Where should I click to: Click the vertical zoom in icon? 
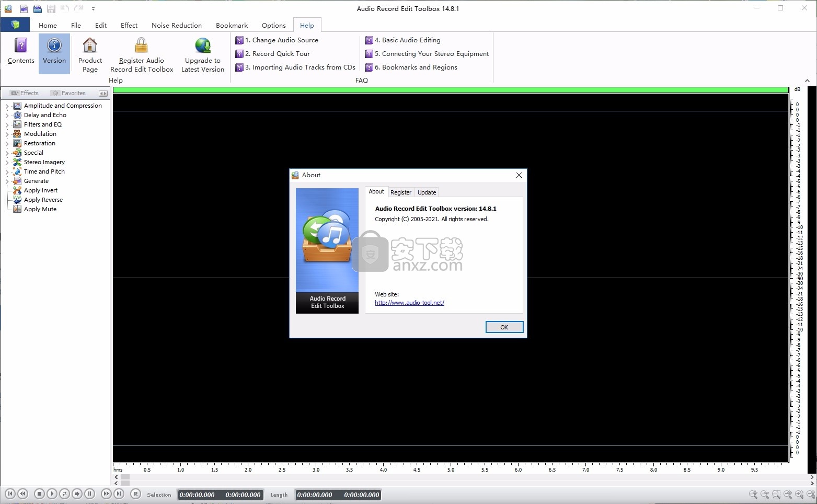799,494
